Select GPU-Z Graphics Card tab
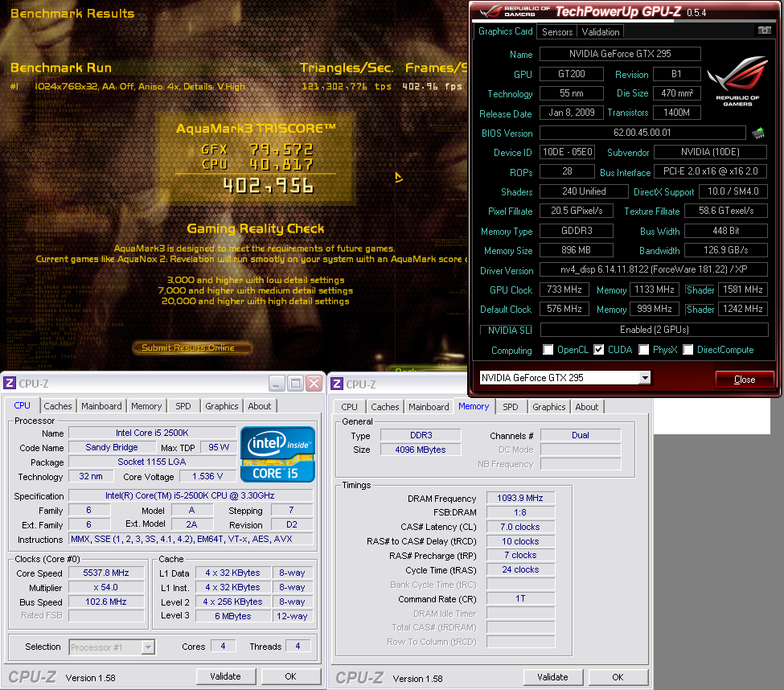 [x=505, y=31]
